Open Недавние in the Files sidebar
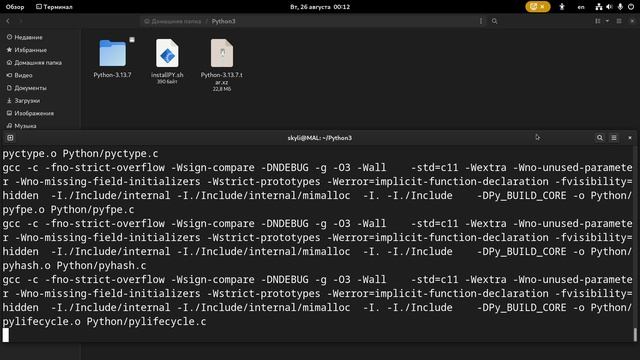The height and width of the screenshot is (360, 640). [24, 37]
